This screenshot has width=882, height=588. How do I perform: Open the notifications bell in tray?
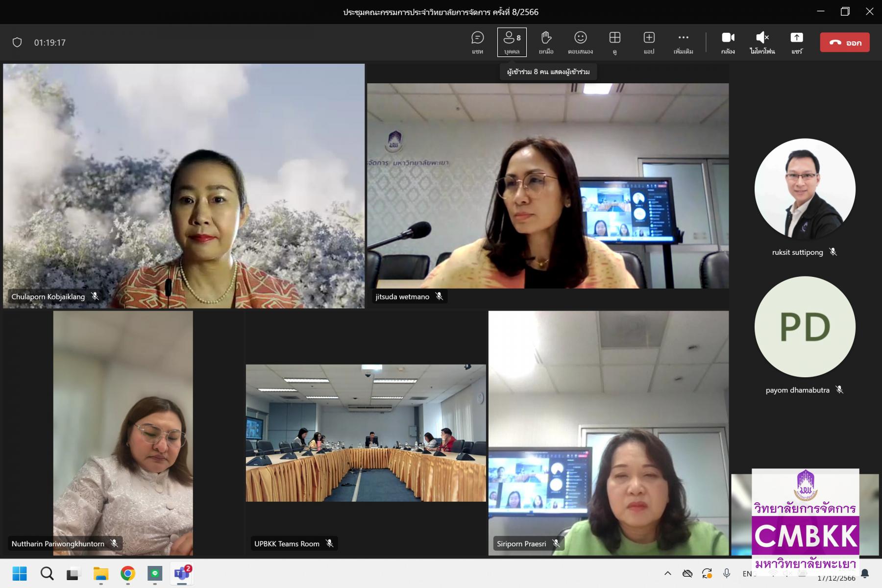point(865,573)
